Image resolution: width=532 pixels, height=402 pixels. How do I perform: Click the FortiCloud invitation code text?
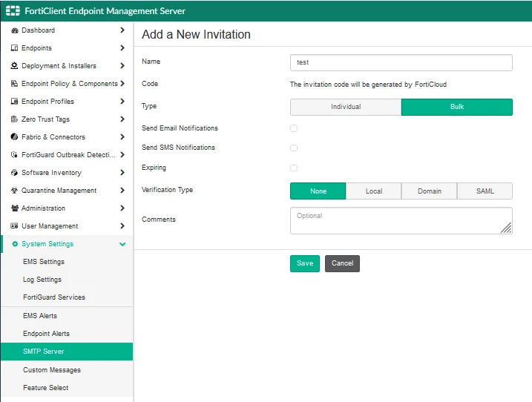click(x=368, y=85)
